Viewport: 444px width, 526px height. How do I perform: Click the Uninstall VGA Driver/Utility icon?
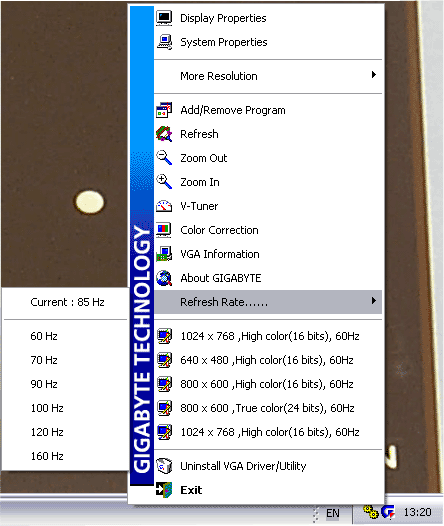pyautogui.click(x=164, y=466)
